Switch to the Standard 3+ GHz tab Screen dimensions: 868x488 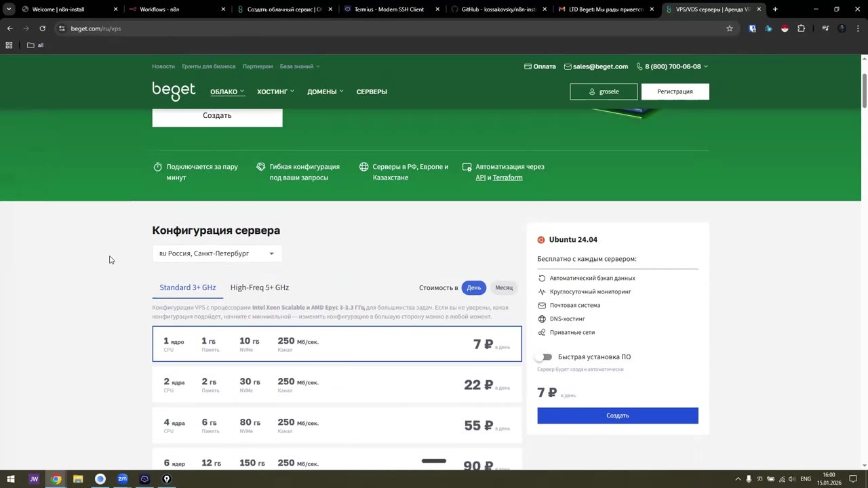pyautogui.click(x=188, y=287)
